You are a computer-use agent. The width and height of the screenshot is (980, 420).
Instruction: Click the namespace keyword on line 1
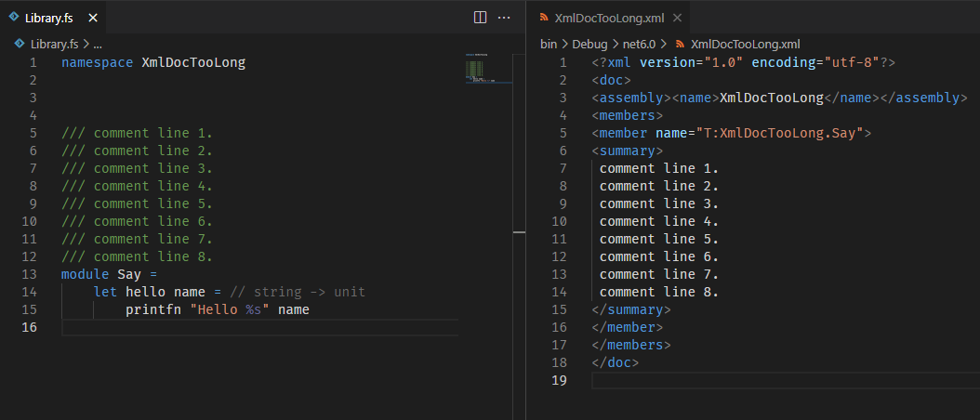[x=97, y=62]
